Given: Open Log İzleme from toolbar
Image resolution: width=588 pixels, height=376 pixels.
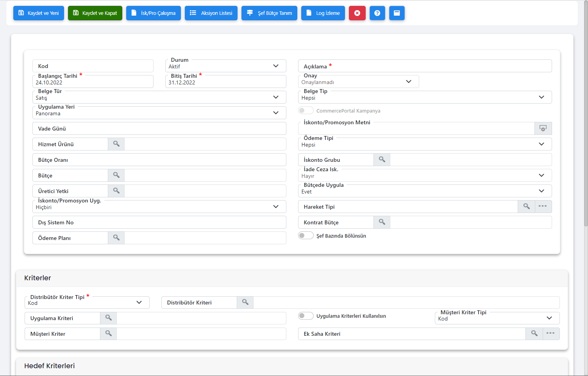Looking at the screenshot, I should (x=323, y=13).
